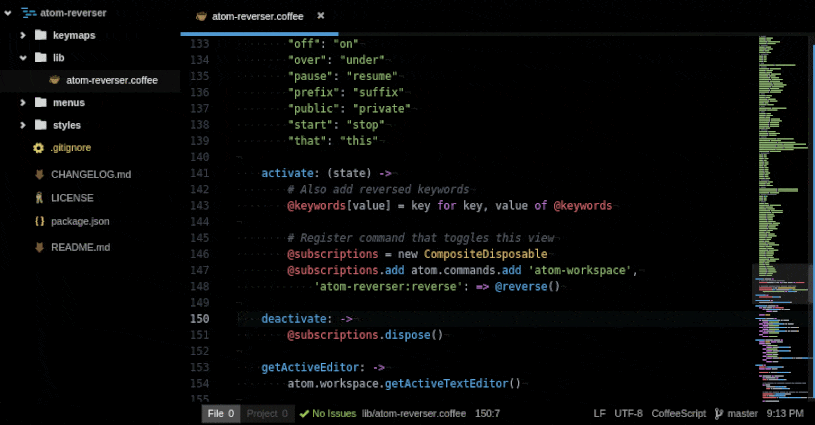Screen dimensions: 815x425
Task: Place cursor on getActiveEditor method name
Action: [x=310, y=367]
